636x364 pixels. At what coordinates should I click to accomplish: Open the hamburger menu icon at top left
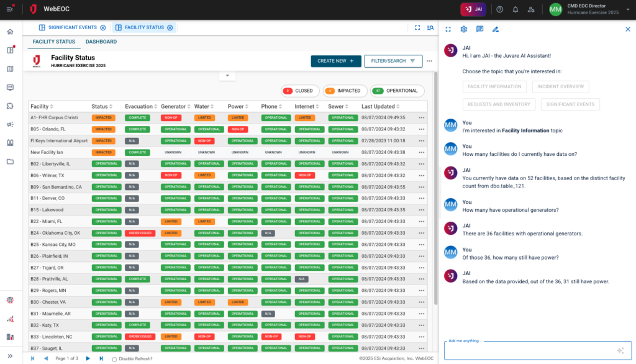coord(10,9)
